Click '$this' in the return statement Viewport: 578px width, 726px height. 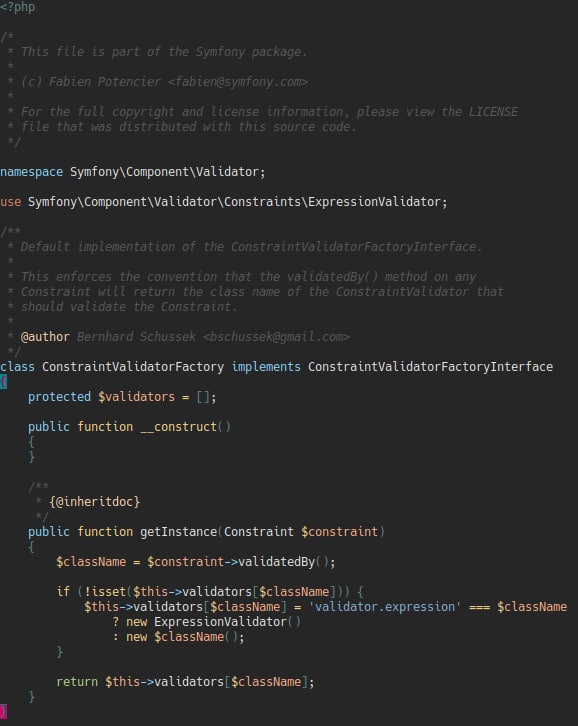(x=122, y=682)
